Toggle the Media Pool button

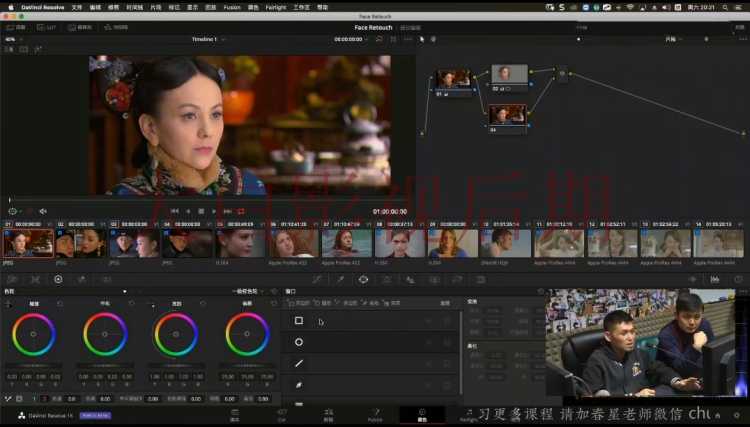[x=80, y=27]
